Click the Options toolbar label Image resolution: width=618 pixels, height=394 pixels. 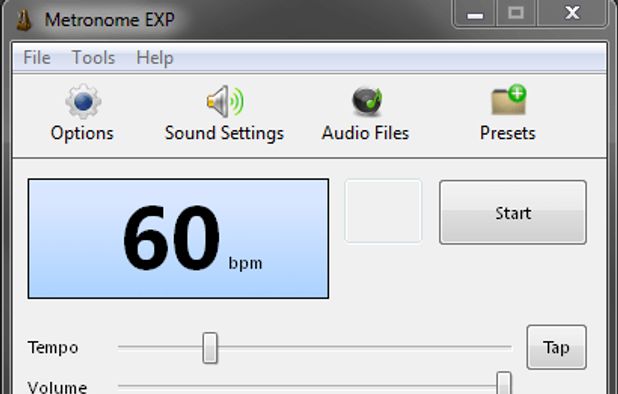coord(82,134)
